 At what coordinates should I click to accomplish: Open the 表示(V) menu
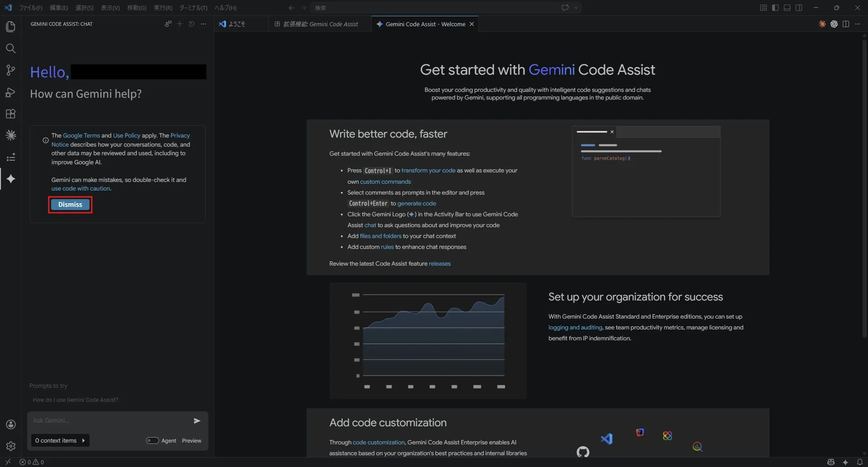coord(110,8)
